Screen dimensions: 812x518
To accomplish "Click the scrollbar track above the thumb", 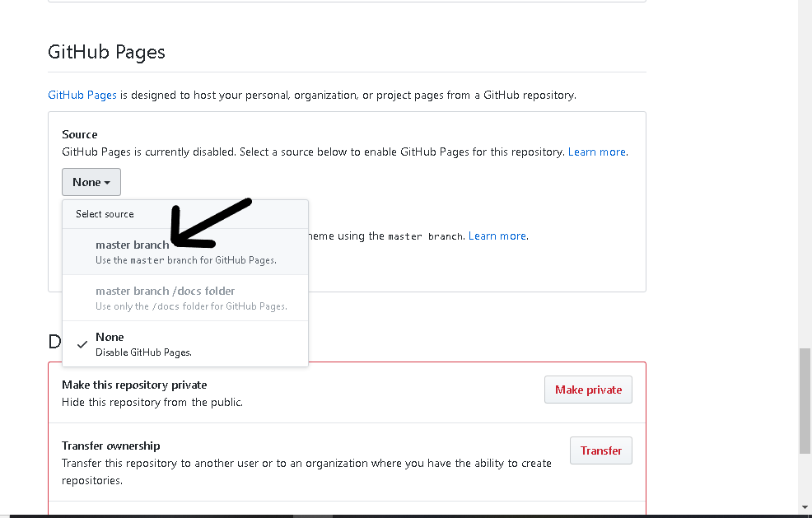I will click(805, 165).
